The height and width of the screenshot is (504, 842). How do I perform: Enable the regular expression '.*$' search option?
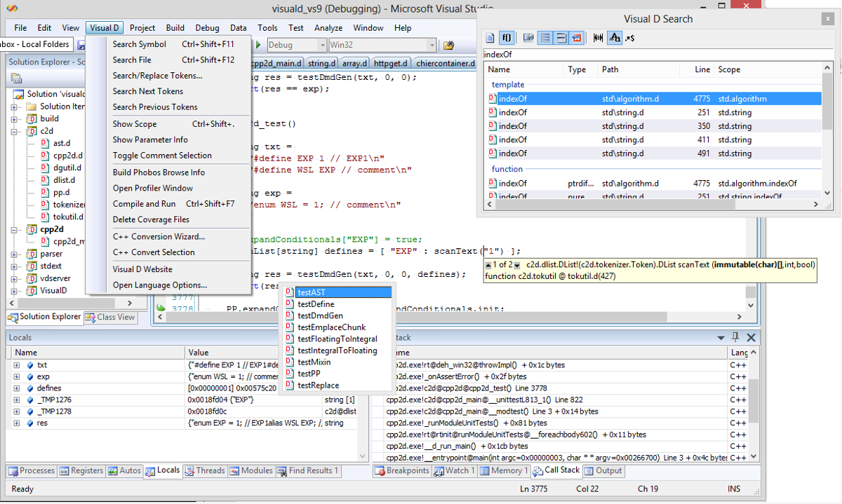pos(630,37)
